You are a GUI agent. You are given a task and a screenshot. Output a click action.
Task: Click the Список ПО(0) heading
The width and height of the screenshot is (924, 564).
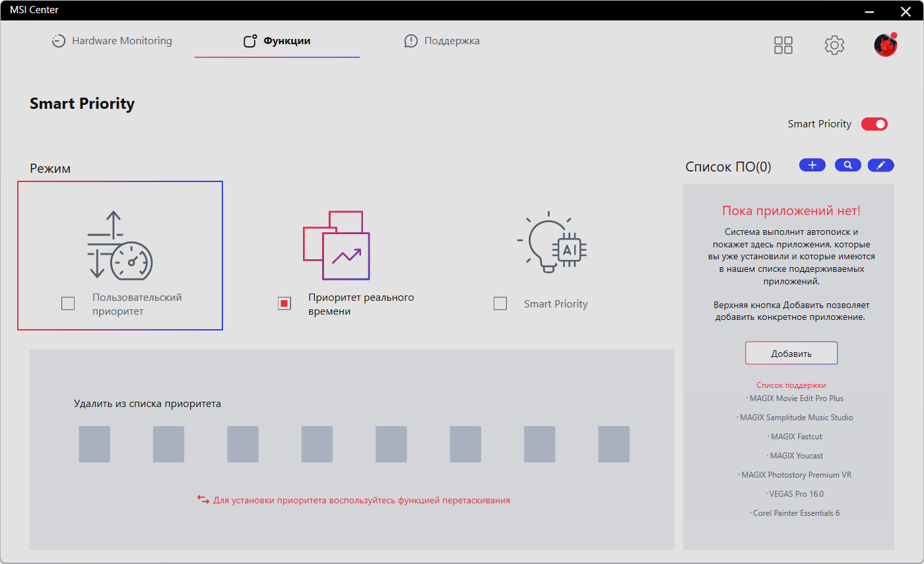[x=728, y=167]
